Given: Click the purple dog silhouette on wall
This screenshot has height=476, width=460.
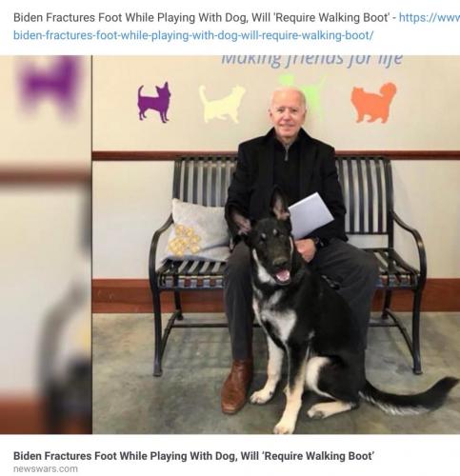Looking at the screenshot, I should (154, 102).
